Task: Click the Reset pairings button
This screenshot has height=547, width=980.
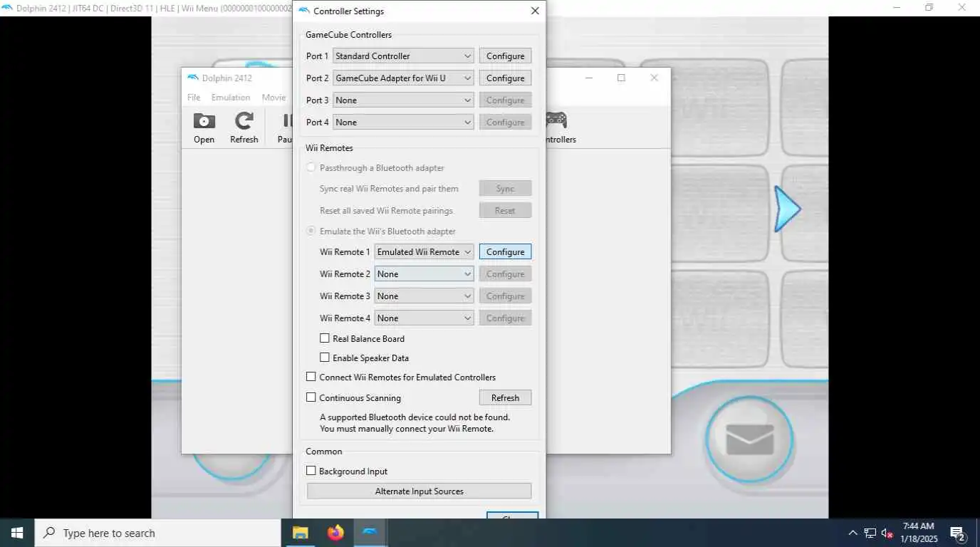Action: point(505,211)
